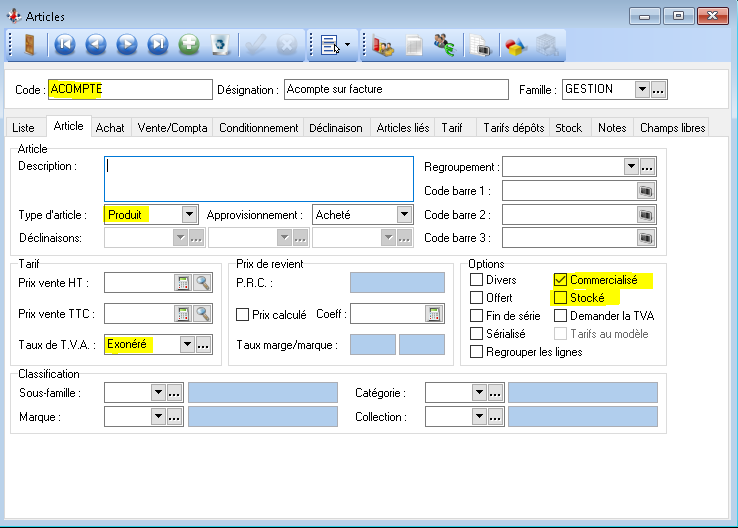Delete article using recycle bin icon
This screenshot has width=738, height=528.
(x=221, y=44)
